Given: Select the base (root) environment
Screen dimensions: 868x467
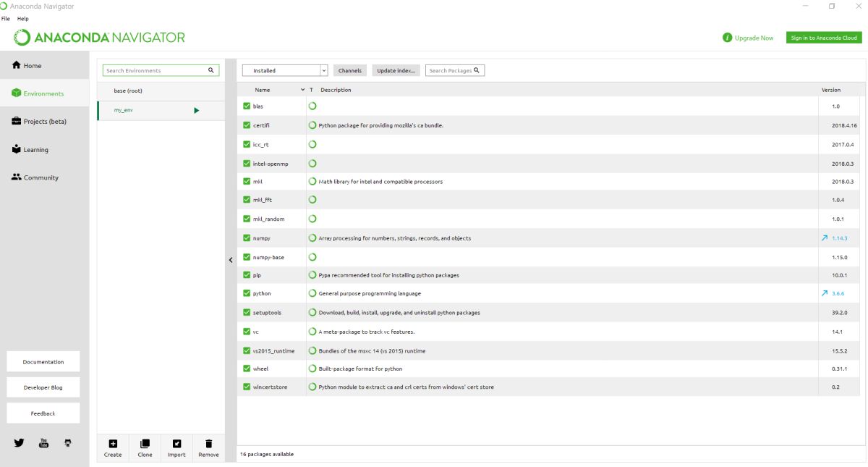Looking at the screenshot, I should point(161,91).
